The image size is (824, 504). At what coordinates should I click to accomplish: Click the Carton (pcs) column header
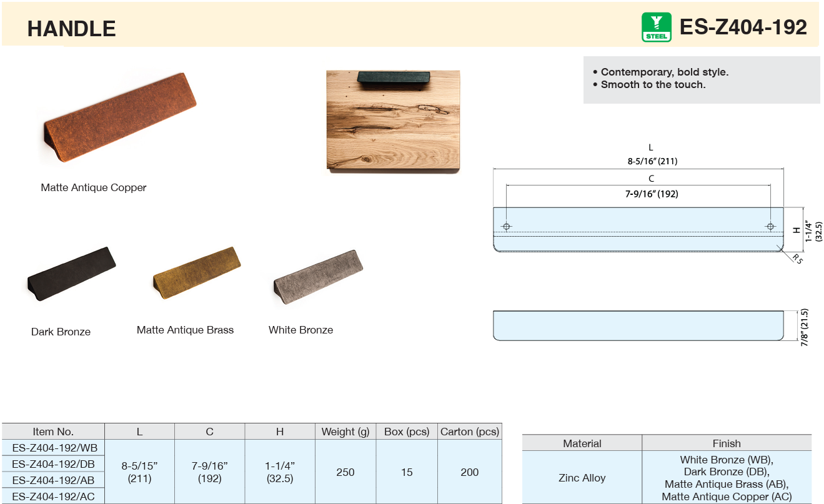click(x=469, y=432)
